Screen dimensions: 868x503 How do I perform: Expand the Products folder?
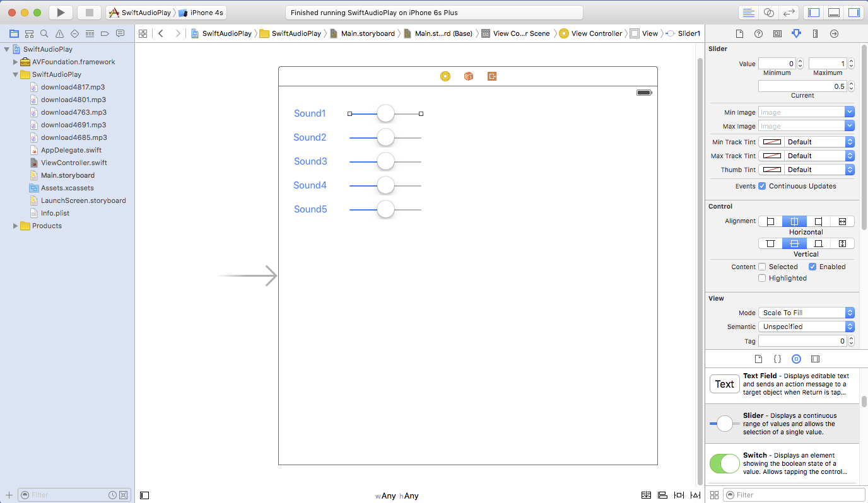pos(16,226)
